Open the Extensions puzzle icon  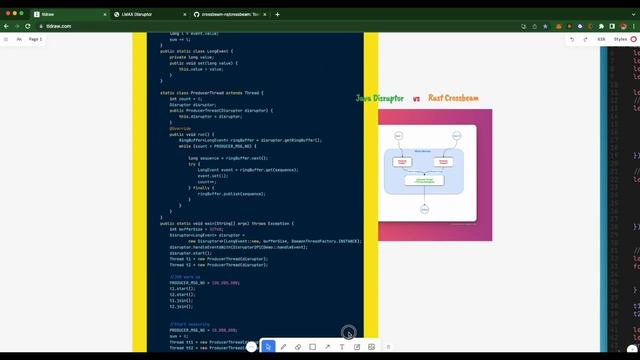601,26
